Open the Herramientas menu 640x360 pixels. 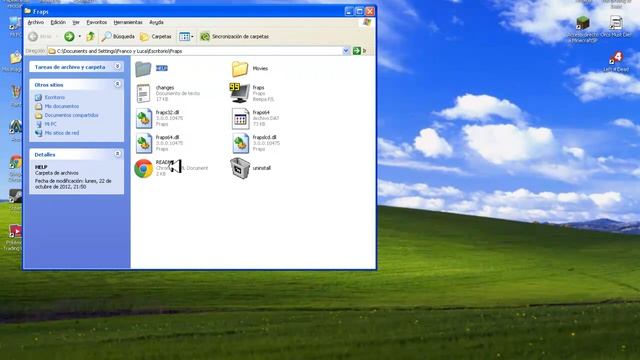point(128,22)
